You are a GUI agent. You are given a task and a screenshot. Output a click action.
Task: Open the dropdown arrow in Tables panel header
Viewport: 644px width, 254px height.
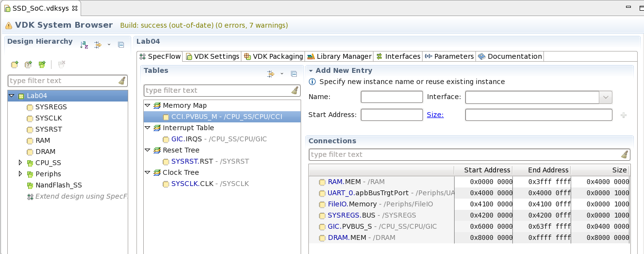pos(282,74)
